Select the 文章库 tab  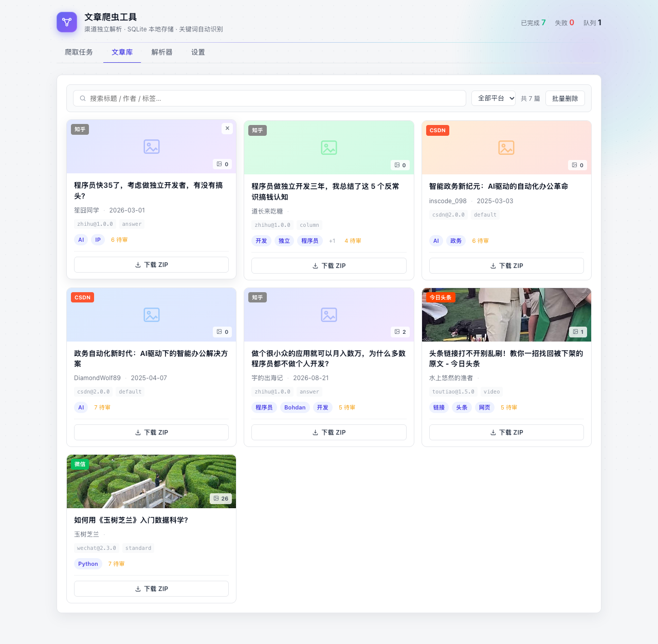click(x=122, y=52)
